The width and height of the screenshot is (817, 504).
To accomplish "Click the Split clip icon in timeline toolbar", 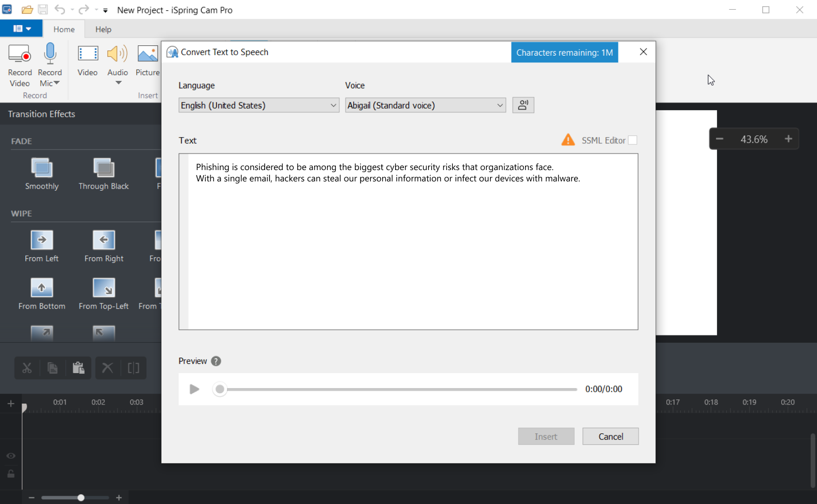I will (x=134, y=368).
